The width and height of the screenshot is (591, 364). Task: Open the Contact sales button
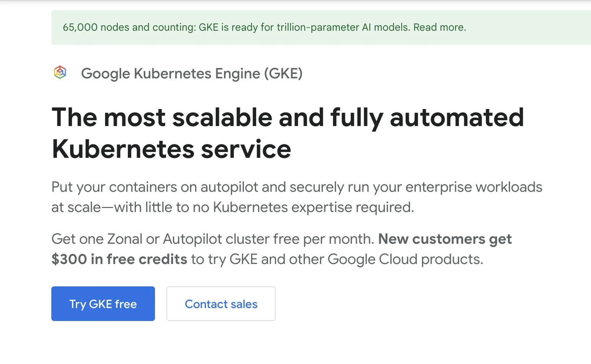click(x=221, y=304)
